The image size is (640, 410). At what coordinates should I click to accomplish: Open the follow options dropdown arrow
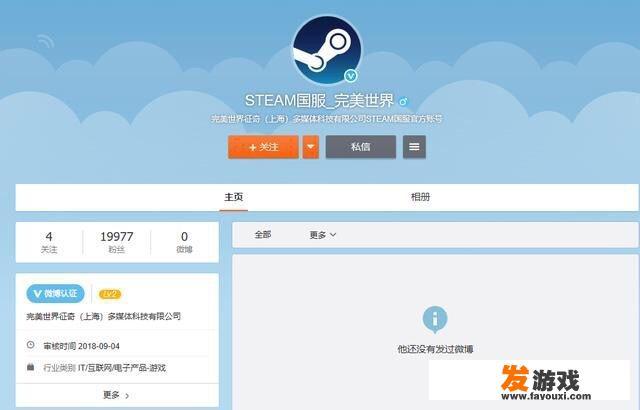[311, 147]
